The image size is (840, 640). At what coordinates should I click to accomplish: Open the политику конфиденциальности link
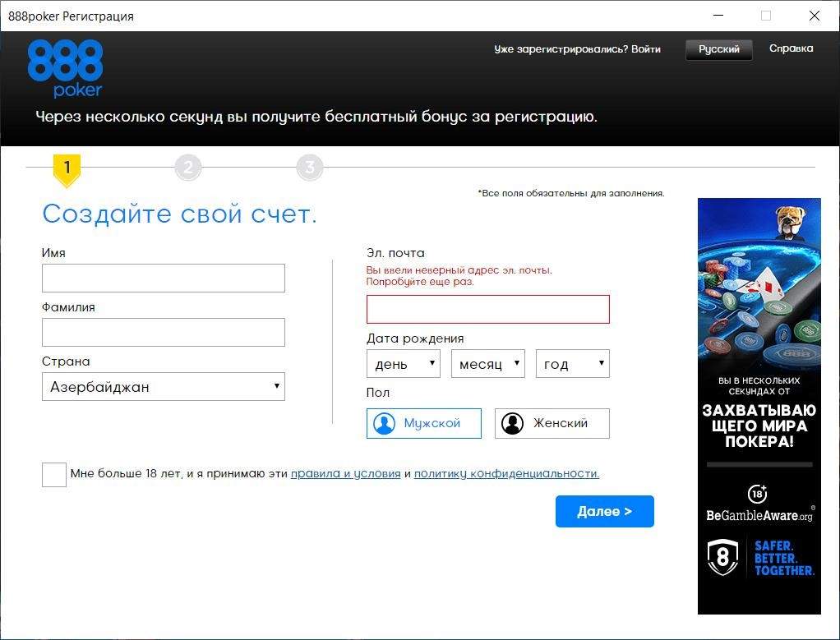[507, 473]
